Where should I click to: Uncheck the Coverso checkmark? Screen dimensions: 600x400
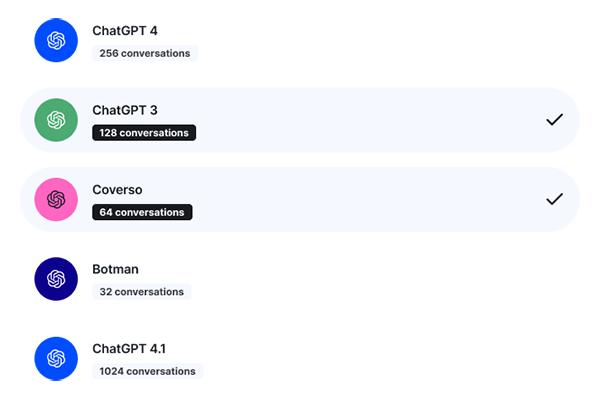click(555, 199)
